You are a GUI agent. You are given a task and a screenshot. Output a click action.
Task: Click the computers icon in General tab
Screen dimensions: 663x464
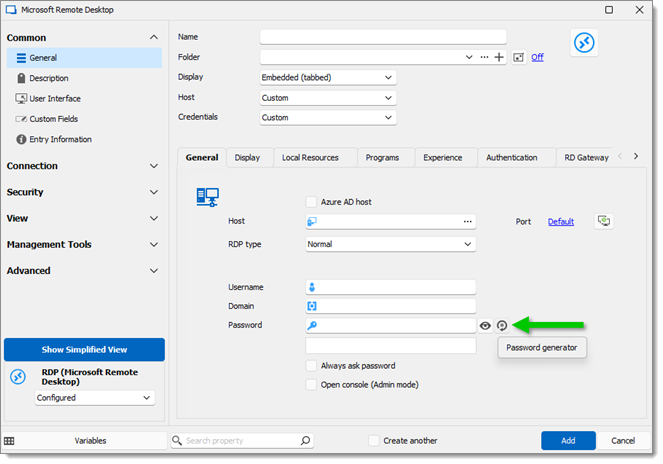pos(207,197)
